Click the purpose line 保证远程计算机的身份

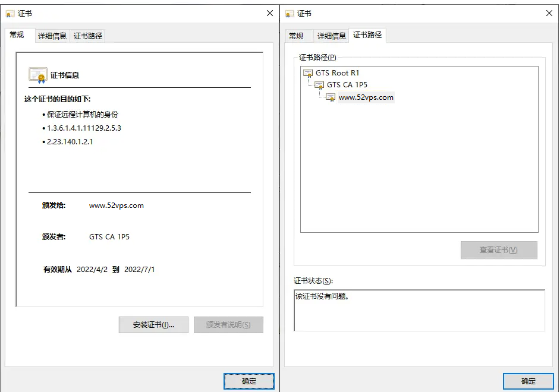[83, 115]
